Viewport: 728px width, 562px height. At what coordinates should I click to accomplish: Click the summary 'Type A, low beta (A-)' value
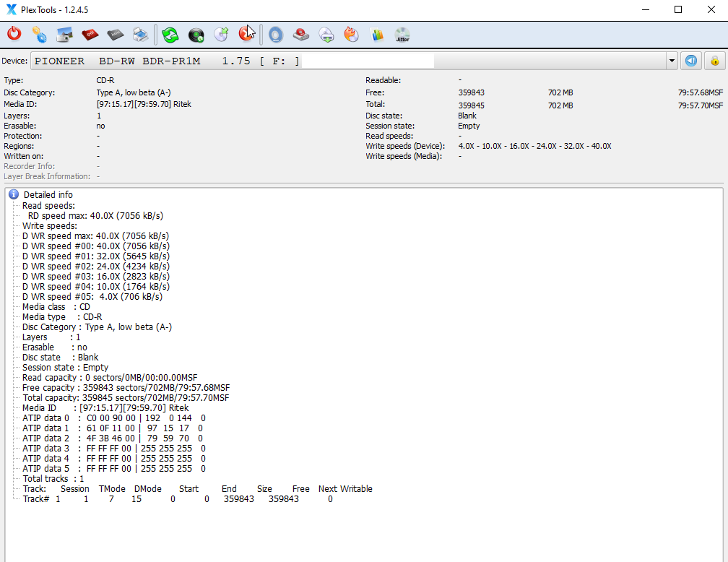point(134,93)
